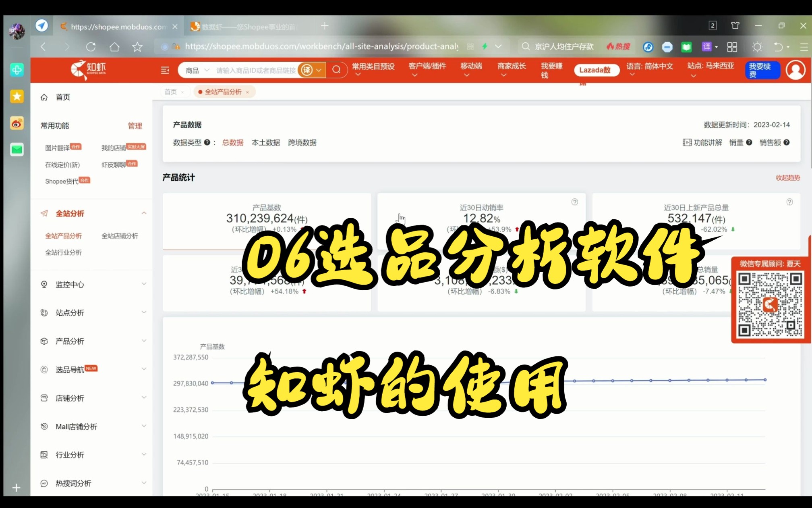Click the browser undo-close arrow icon
This screenshot has height=508, width=812.
click(778, 47)
